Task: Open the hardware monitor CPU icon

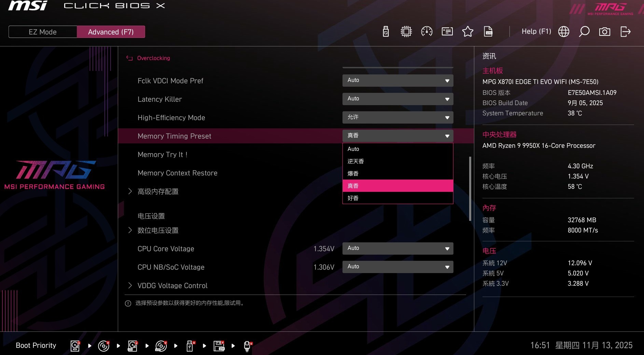Action: pyautogui.click(x=406, y=31)
